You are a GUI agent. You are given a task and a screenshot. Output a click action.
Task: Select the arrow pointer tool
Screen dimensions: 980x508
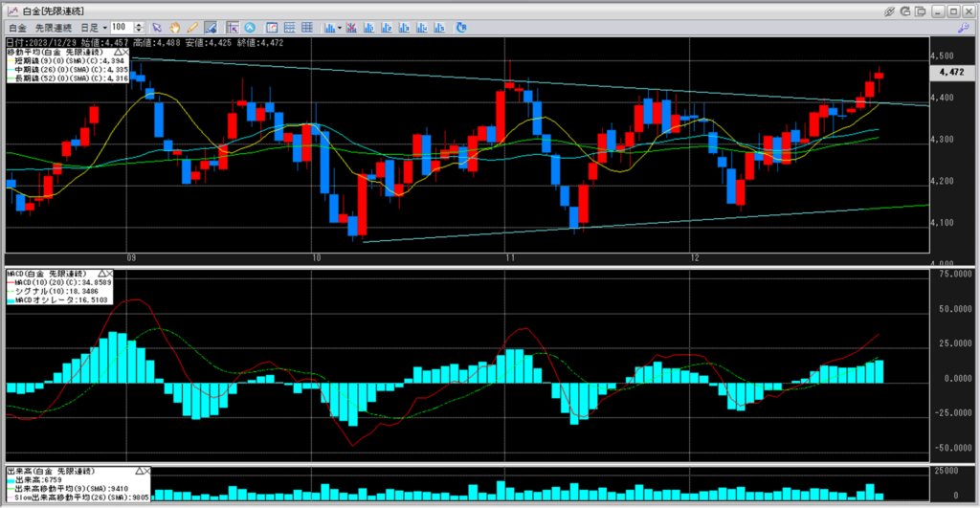(x=157, y=28)
